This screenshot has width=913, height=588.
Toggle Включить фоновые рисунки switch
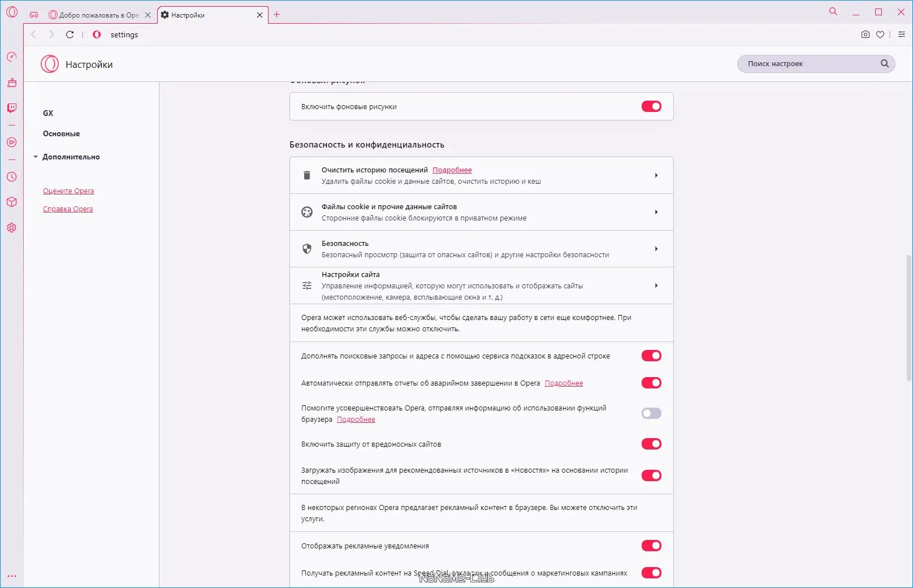pyautogui.click(x=651, y=106)
